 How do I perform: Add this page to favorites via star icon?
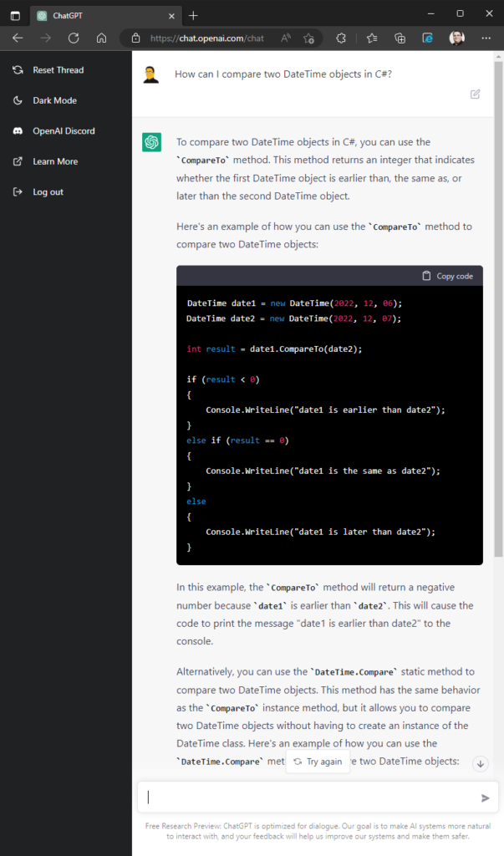tap(309, 38)
